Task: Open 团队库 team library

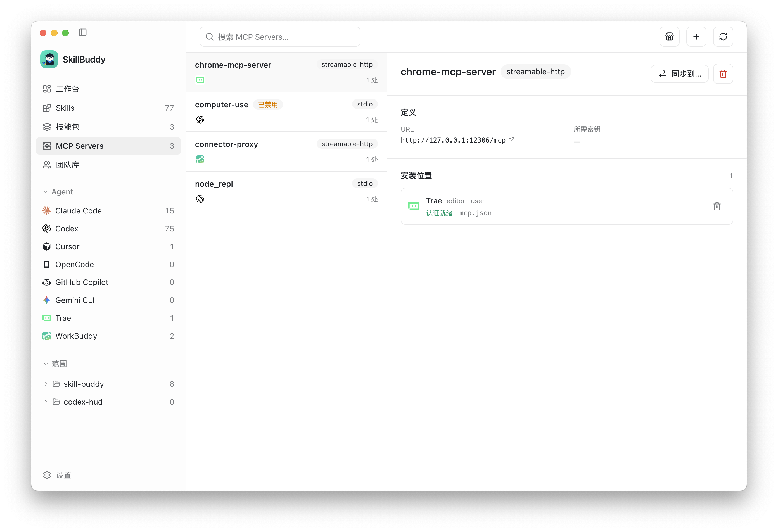Action: point(108,165)
